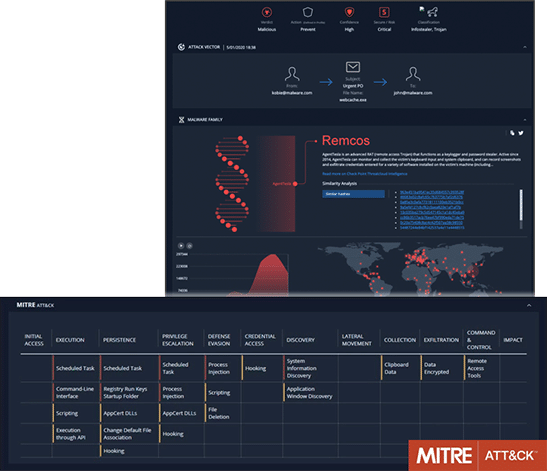The image size is (547, 471).
Task: Select Scheduled Task under Execution
Action: (x=75, y=368)
